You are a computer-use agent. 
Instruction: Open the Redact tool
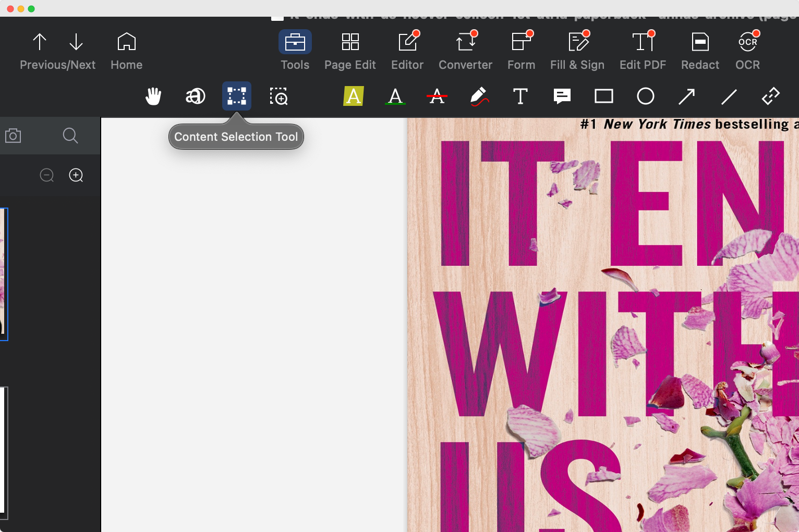700,51
